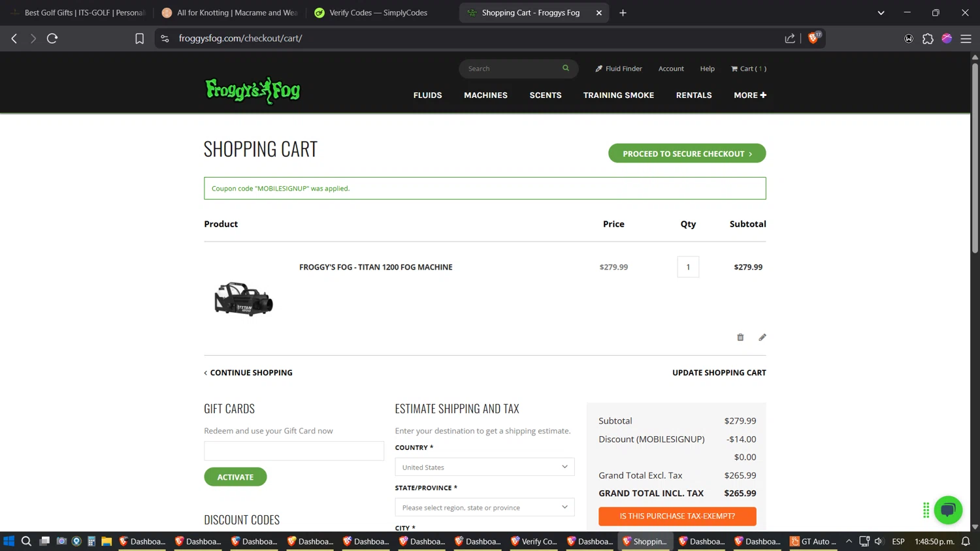
Task: Click the ESP language indicator
Action: point(898,541)
